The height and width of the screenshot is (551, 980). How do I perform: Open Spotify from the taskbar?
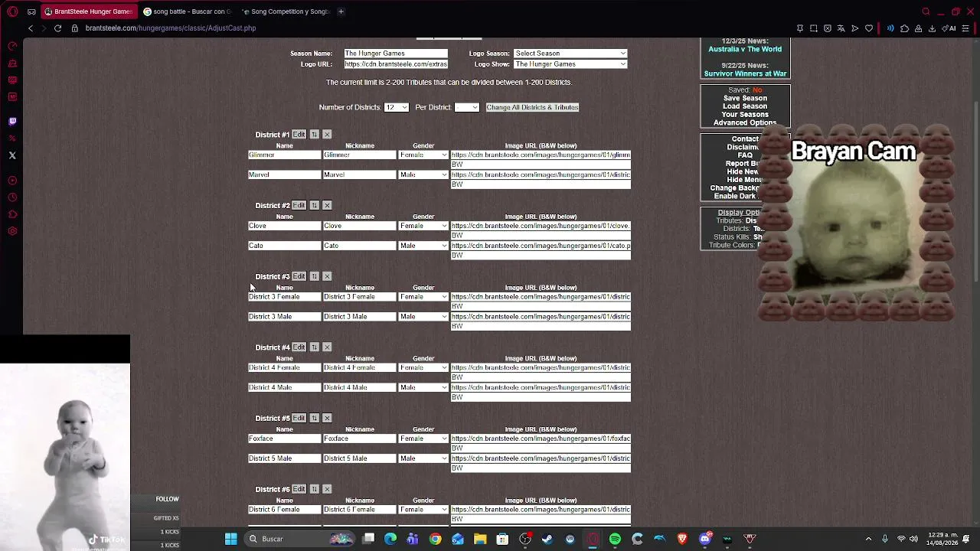(x=615, y=539)
